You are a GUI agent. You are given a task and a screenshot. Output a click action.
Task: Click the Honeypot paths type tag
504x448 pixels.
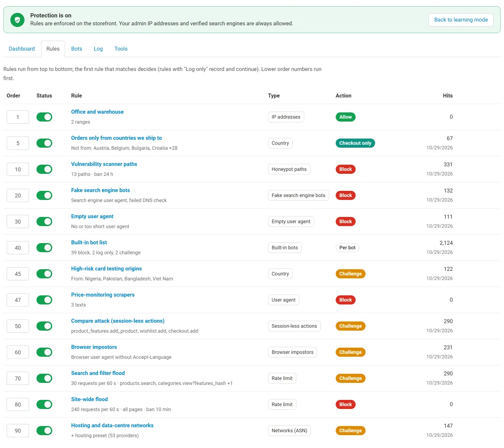click(x=289, y=169)
